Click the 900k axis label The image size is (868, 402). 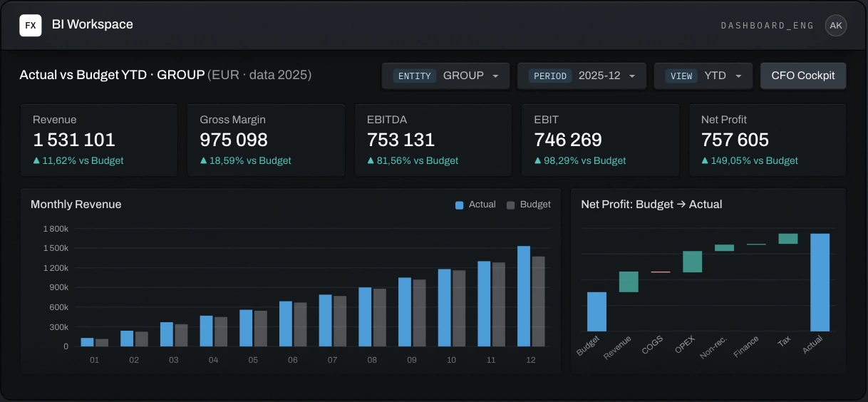[58, 288]
